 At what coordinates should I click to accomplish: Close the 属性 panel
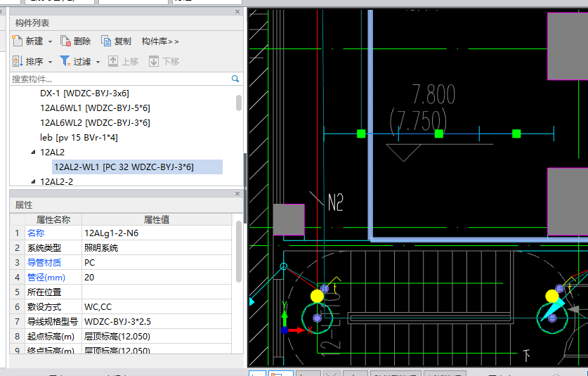[x=237, y=194]
